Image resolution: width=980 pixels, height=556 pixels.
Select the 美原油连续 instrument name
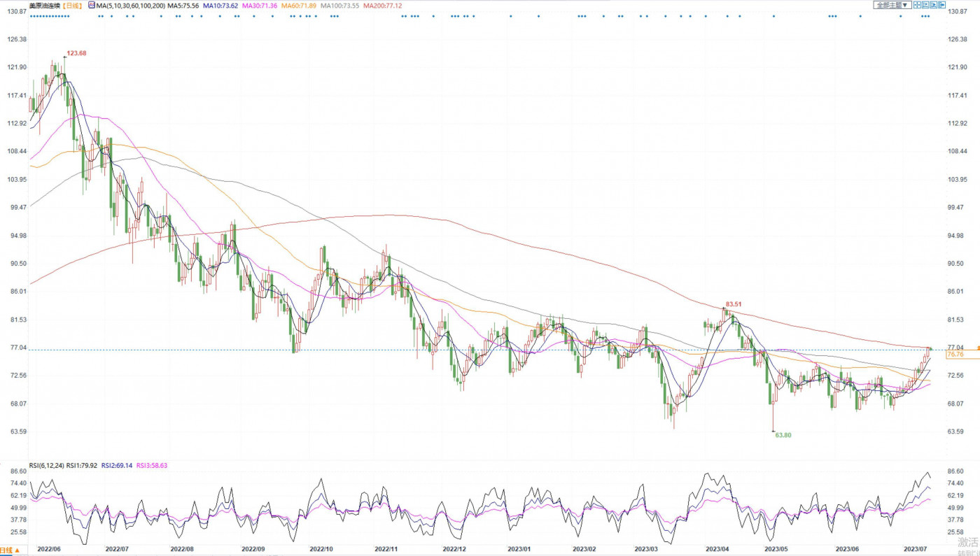[x=45, y=6]
